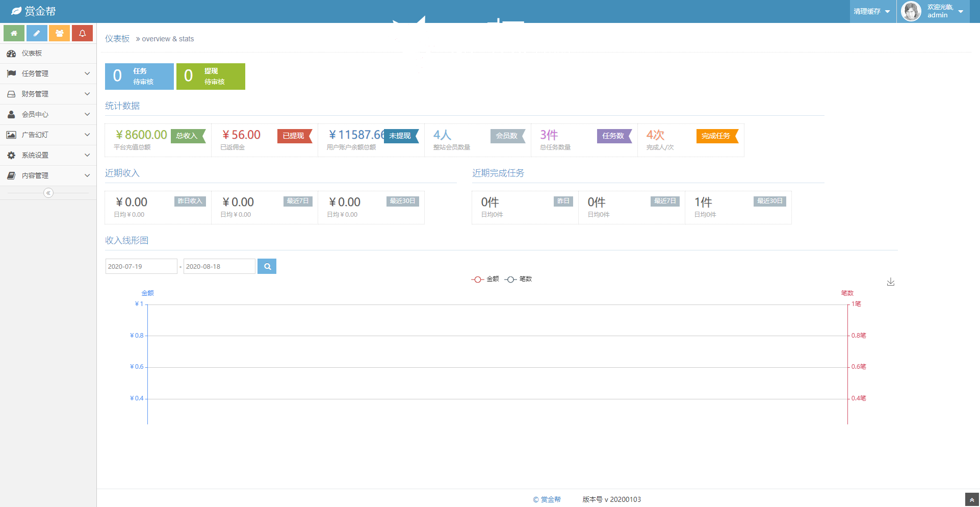Toggle the 笔数 series in chart legend
The width and height of the screenshot is (980, 507).
click(x=518, y=279)
